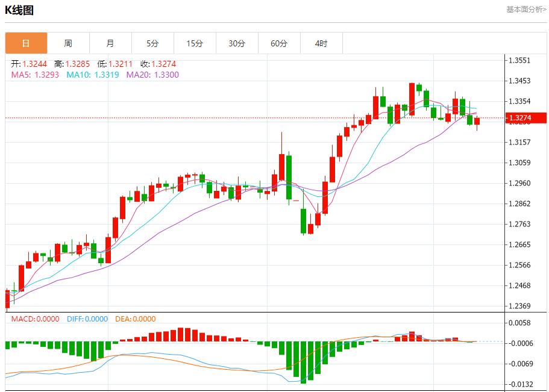Click the 高: 1.3285 high price
The width and height of the screenshot is (549, 392).
[x=72, y=64]
